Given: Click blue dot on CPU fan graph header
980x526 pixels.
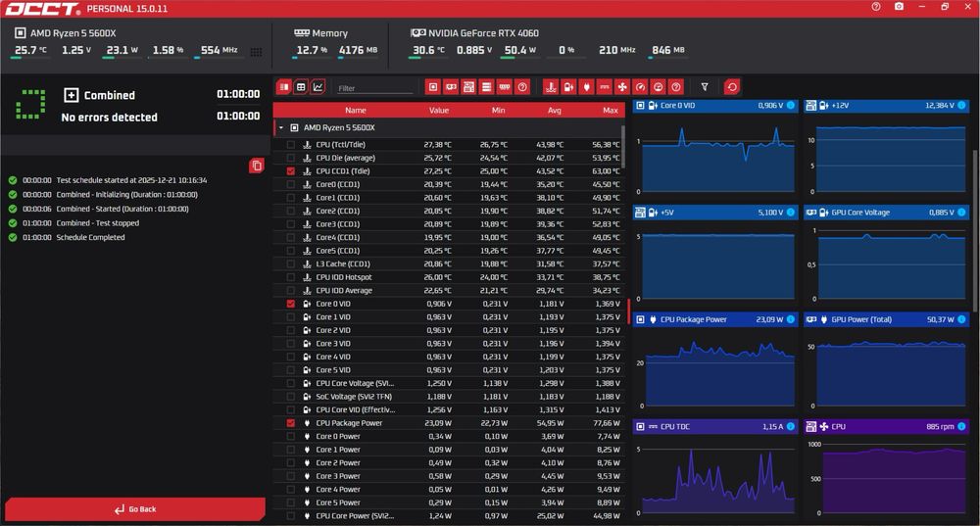Looking at the screenshot, I should click(x=961, y=427).
